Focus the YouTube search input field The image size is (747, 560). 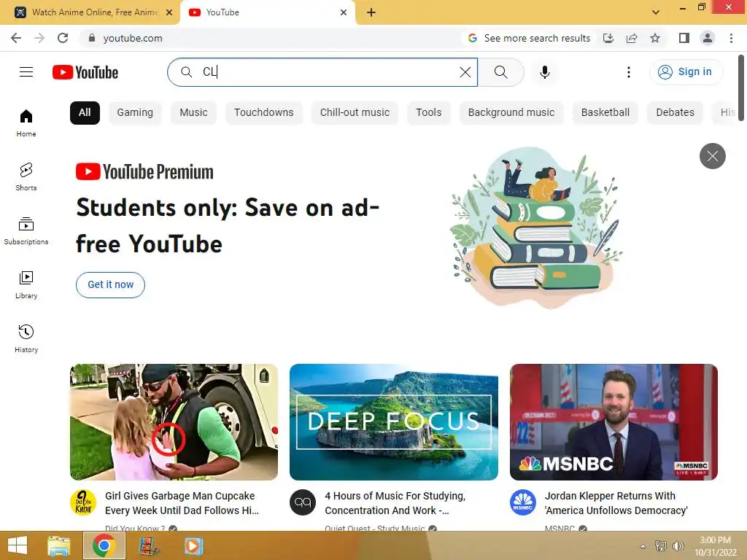pyautogui.click(x=324, y=72)
